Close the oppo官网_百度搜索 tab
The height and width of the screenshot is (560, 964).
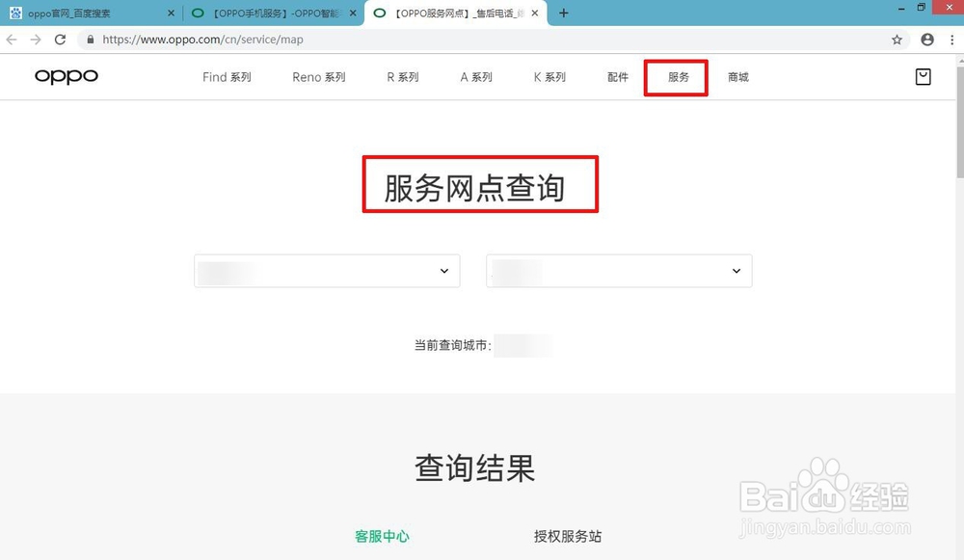click(x=171, y=13)
